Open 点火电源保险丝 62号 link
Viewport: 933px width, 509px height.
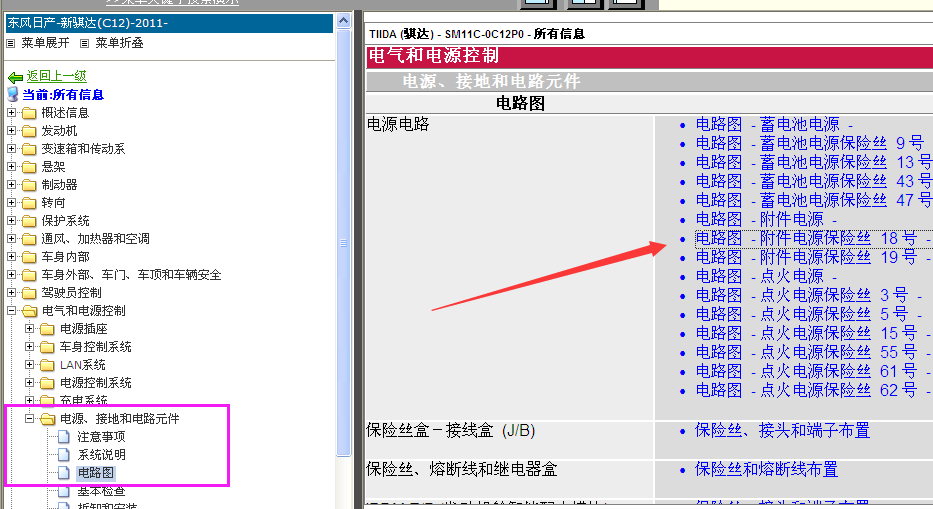pos(813,391)
